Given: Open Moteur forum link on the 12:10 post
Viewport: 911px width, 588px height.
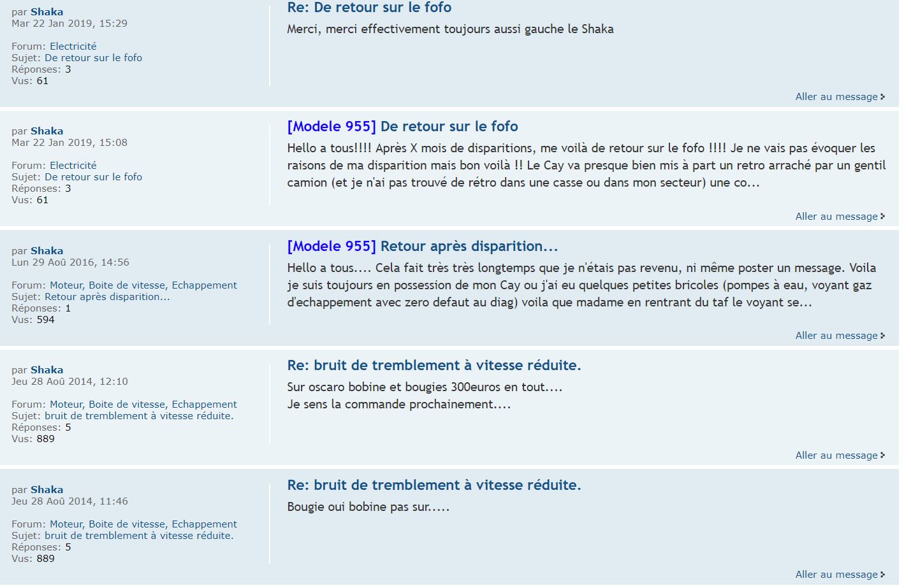Looking at the screenshot, I should click(143, 405).
